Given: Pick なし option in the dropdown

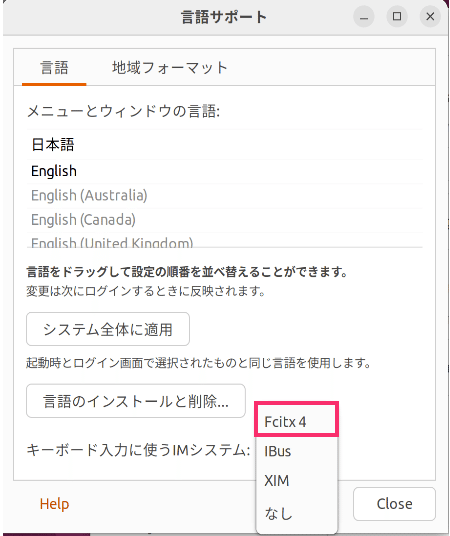Looking at the screenshot, I should click(296, 513).
